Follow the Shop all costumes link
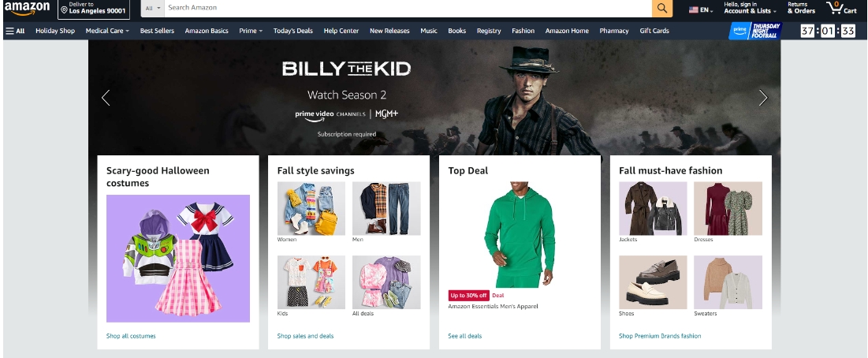 pos(131,336)
